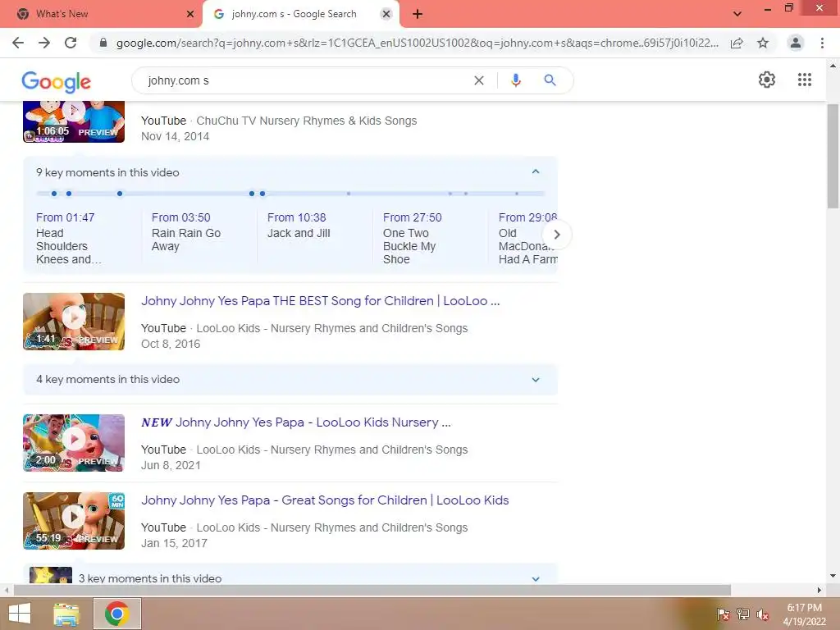Screen dimensions: 840x630
Task: Jump to key moment From 27:50
Action: pyautogui.click(x=413, y=217)
